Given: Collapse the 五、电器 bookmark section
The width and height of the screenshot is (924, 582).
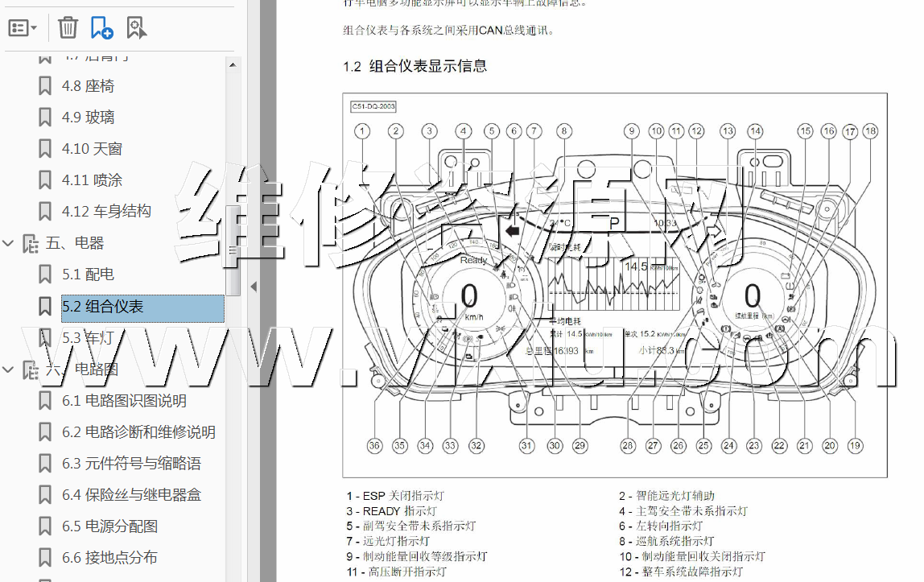Looking at the screenshot, I should click(9, 243).
